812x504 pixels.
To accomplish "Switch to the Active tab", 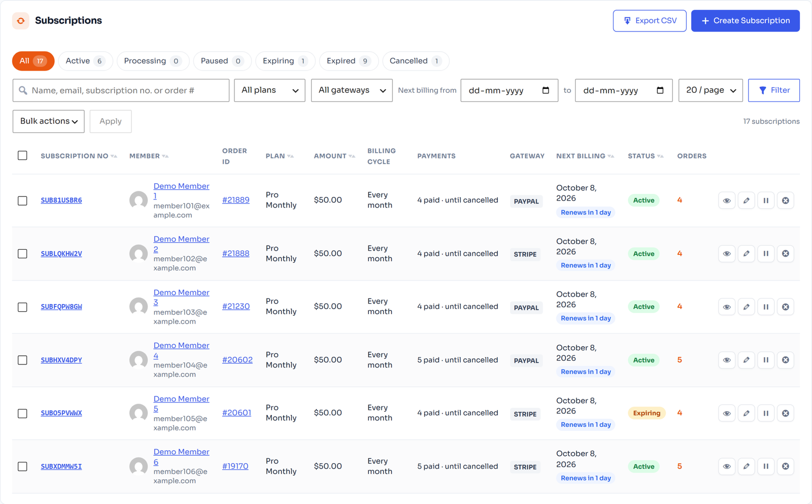I will [85, 61].
